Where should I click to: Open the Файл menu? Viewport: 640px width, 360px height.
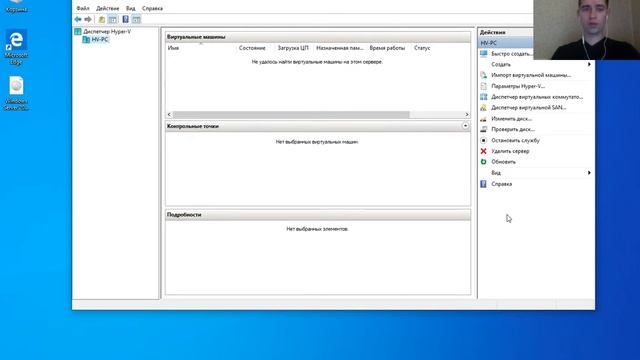tap(83, 8)
